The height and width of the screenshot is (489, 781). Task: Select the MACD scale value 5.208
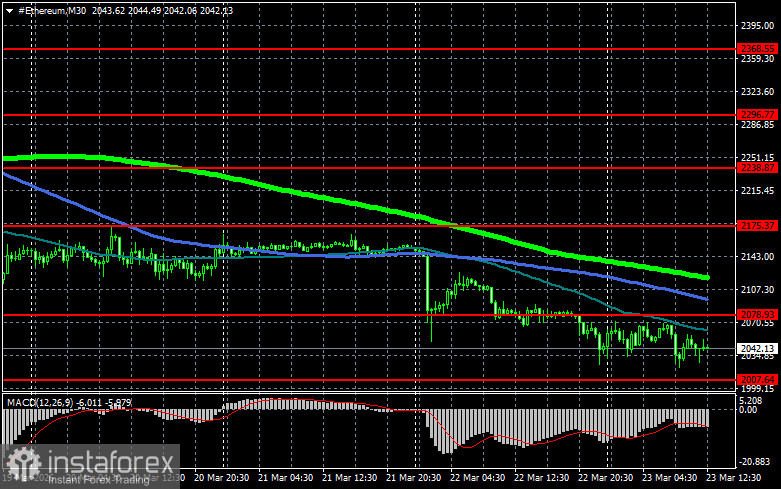pos(751,401)
